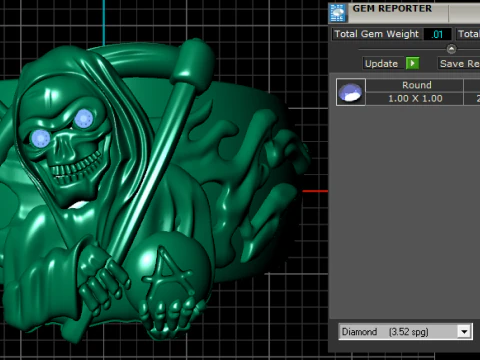Click the Save Report button

point(459,63)
